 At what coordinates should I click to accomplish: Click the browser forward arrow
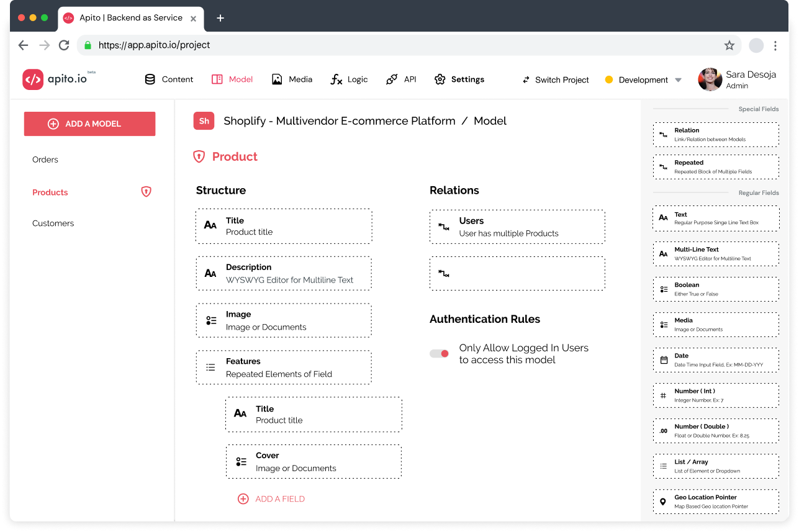(44, 45)
